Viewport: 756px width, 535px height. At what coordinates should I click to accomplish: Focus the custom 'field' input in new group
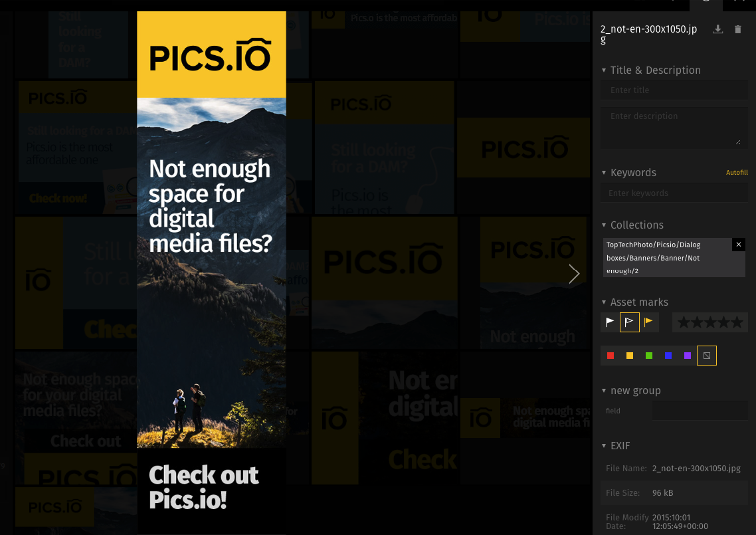pyautogui.click(x=700, y=411)
